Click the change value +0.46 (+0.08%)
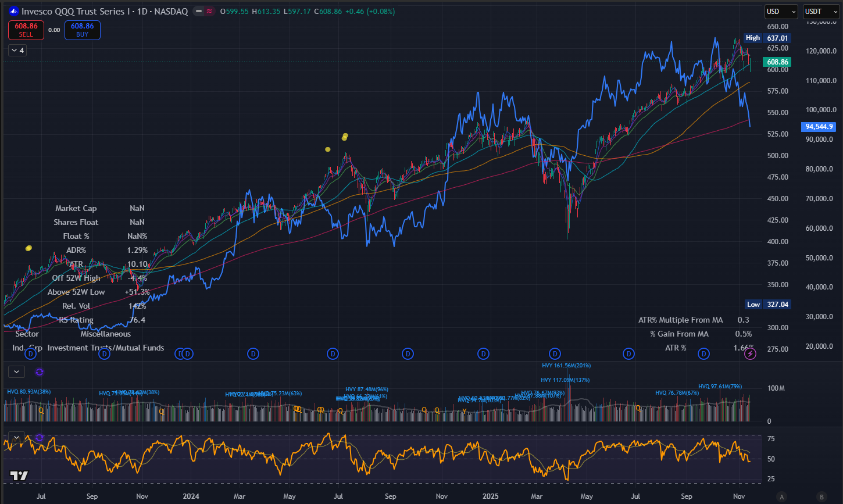Image resolution: width=843 pixels, height=504 pixels. coord(369,11)
